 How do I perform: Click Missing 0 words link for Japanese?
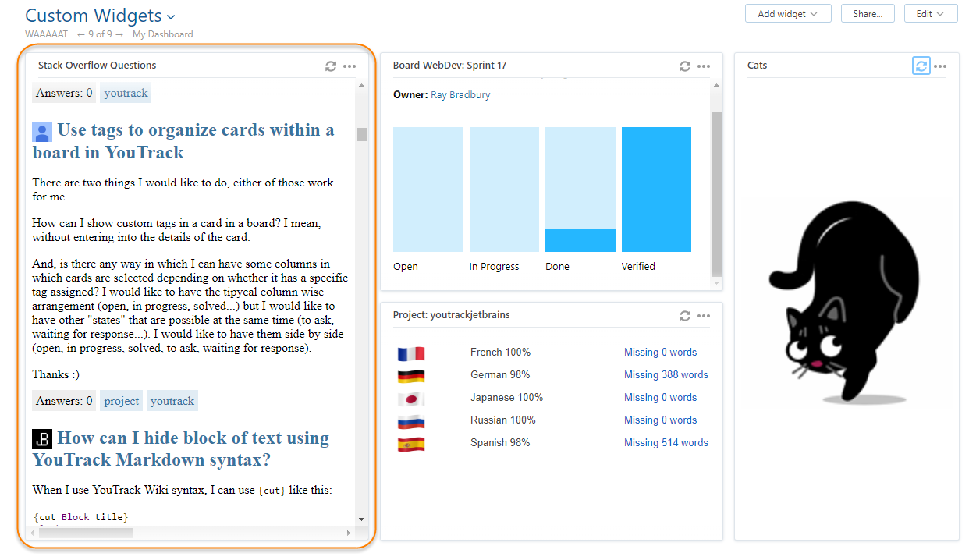660,398
